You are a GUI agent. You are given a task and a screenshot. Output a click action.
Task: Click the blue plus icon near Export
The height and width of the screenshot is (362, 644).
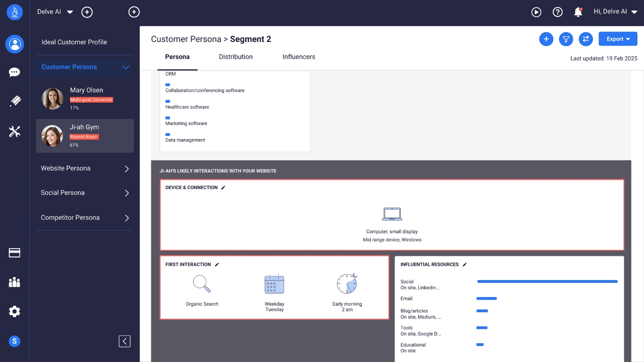point(546,39)
